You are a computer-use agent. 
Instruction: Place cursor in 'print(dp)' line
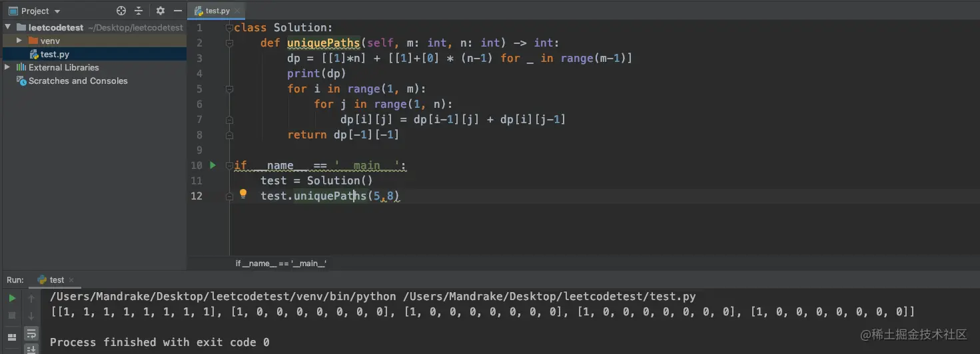(x=317, y=74)
